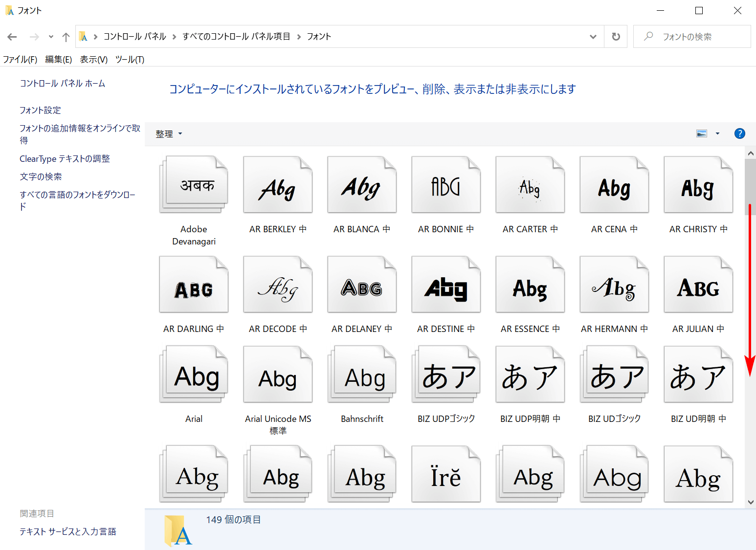The width and height of the screenshot is (756, 550).
Task: Select the Arial font family icon
Action: pos(194,374)
